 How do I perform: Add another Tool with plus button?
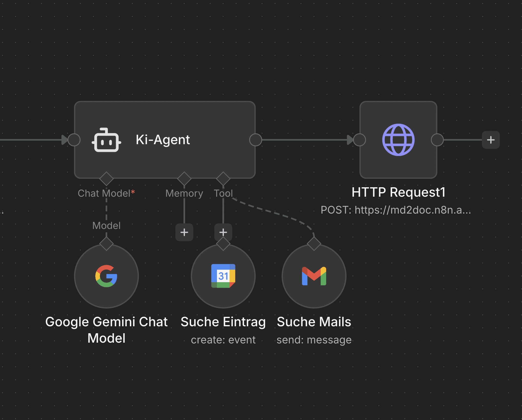pyautogui.click(x=223, y=232)
